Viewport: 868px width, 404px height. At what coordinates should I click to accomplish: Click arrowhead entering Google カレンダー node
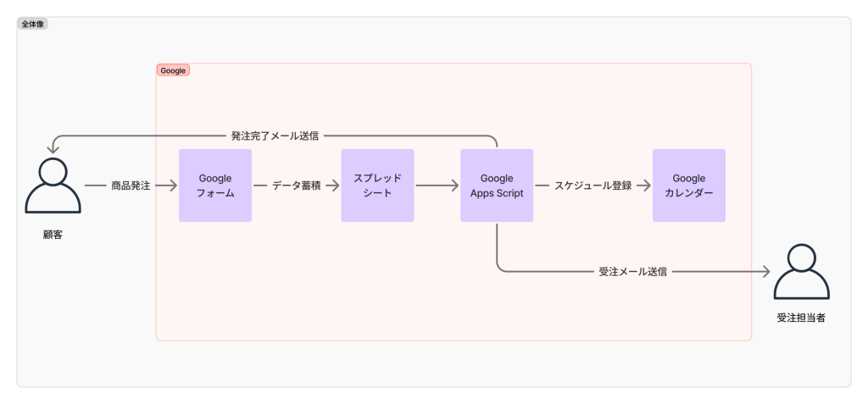coord(646,185)
